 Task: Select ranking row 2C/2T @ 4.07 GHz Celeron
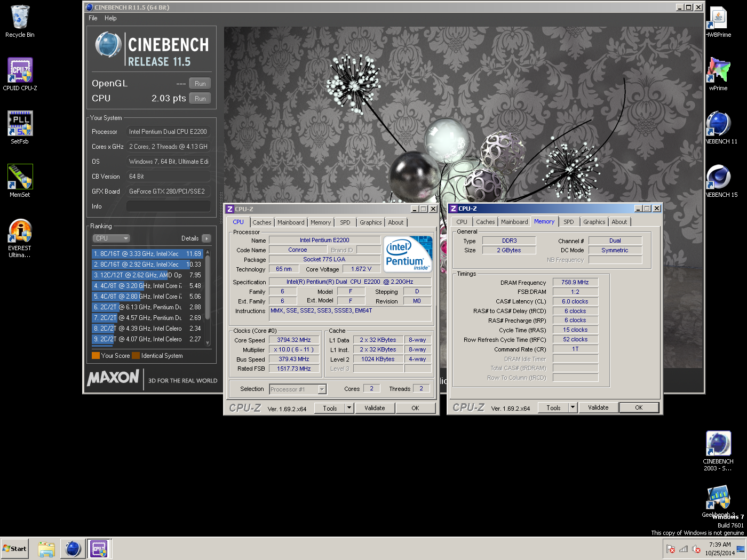pyautogui.click(x=147, y=339)
